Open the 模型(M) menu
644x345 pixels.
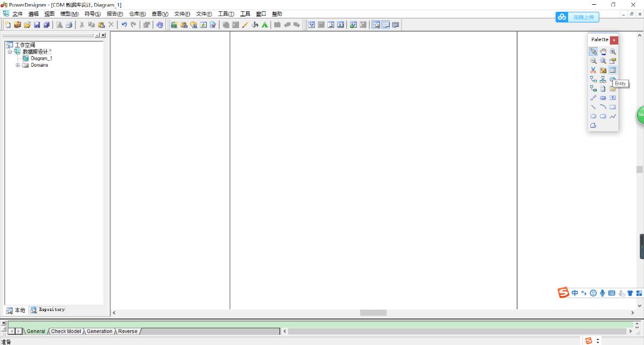[x=69, y=14]
